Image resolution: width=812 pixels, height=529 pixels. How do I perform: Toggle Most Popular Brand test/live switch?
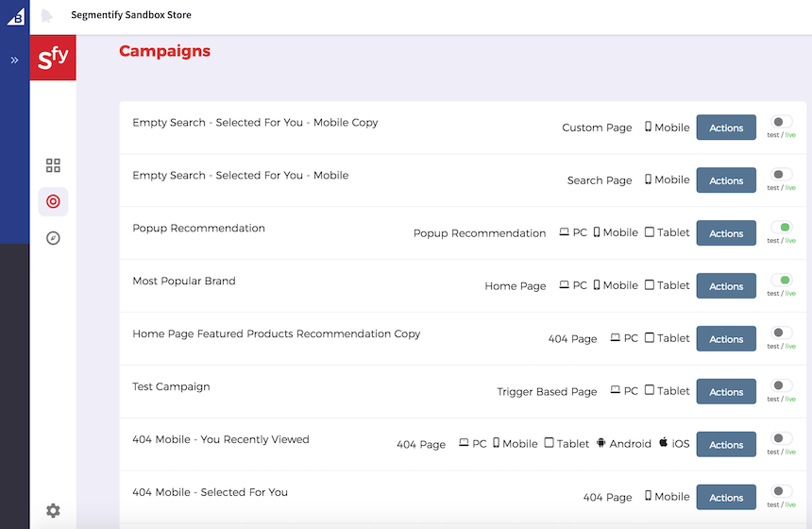tap(781, 281)
